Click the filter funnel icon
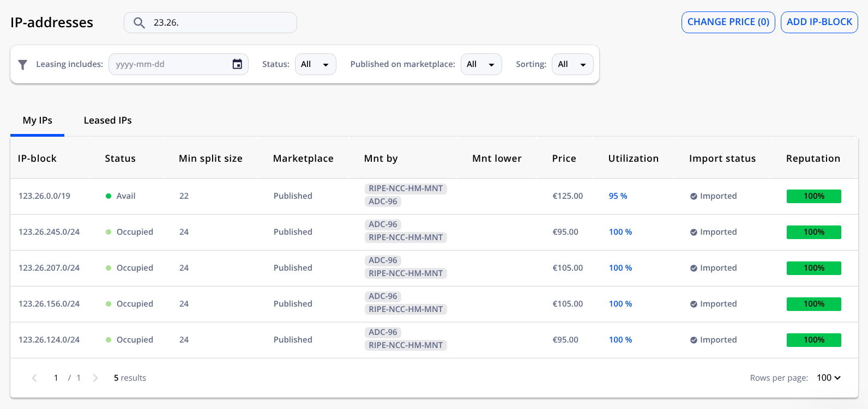Image resolution: width=868 pixels, height=409 pixels. click(x=22, y=65)
